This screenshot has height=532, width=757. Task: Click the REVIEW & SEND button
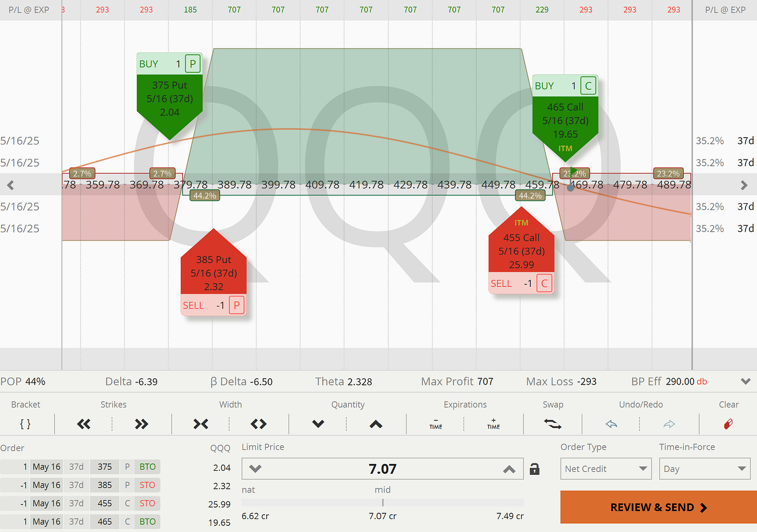pos(659,507)
